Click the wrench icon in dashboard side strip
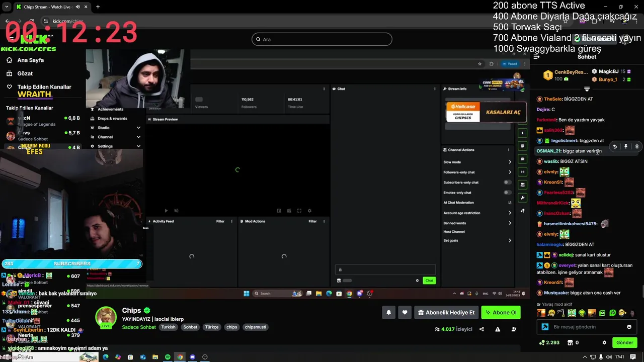The image size is (644, 362). click(x=522, y=198)
